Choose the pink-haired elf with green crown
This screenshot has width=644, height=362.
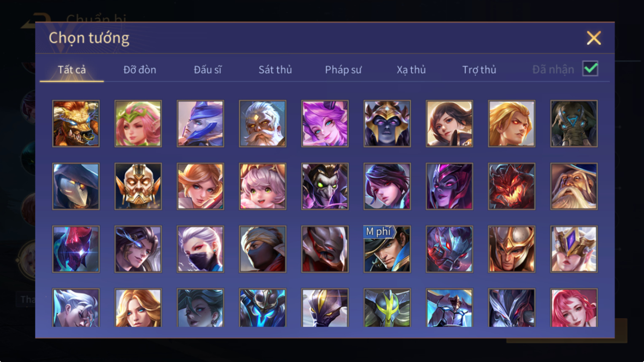138,123
